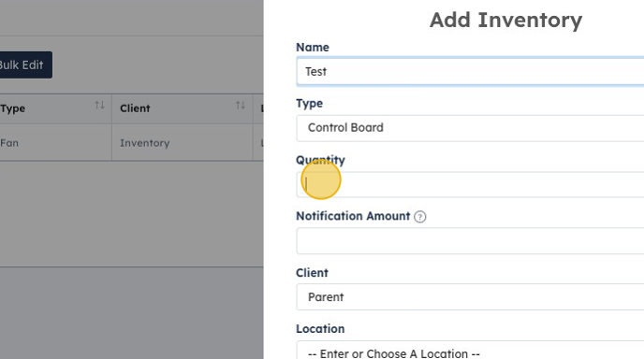
Task: Click the Bulk Edit button
Action: tap(25, 65)
